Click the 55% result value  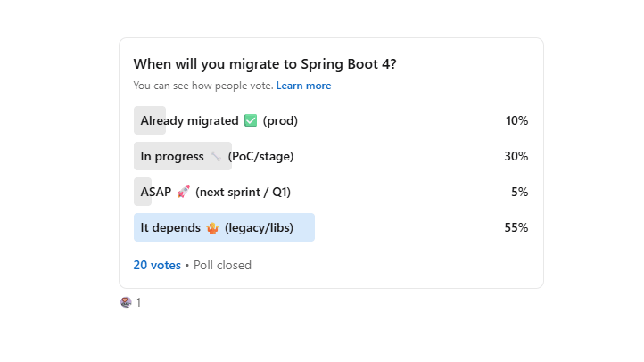[516, 227]
